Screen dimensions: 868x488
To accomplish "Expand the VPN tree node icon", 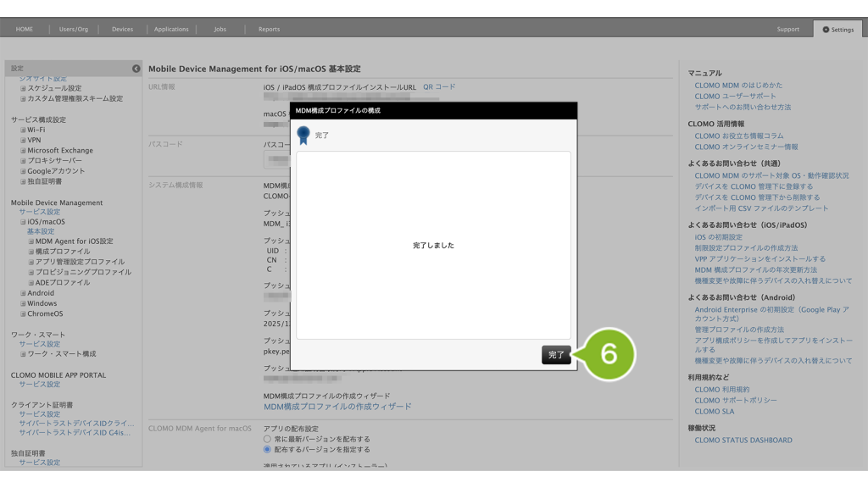I will [23, 140].
